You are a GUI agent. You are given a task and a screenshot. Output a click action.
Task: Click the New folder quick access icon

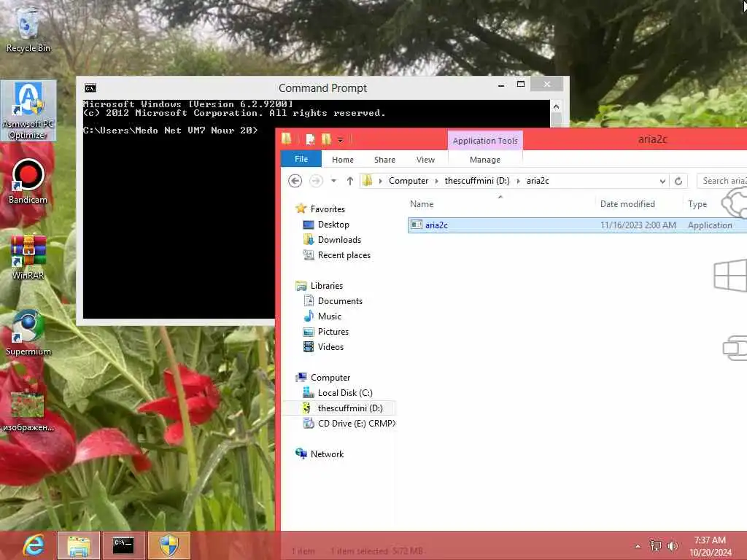(326, 139)
